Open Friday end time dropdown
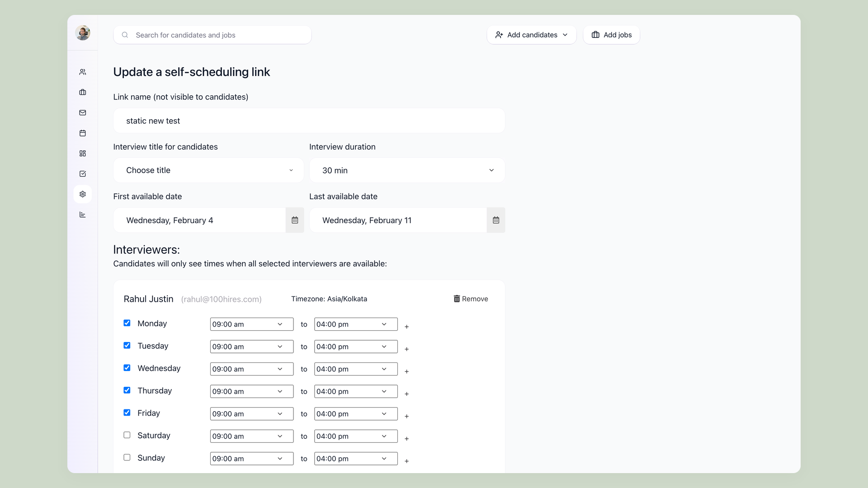 click(x=356, y=413)
